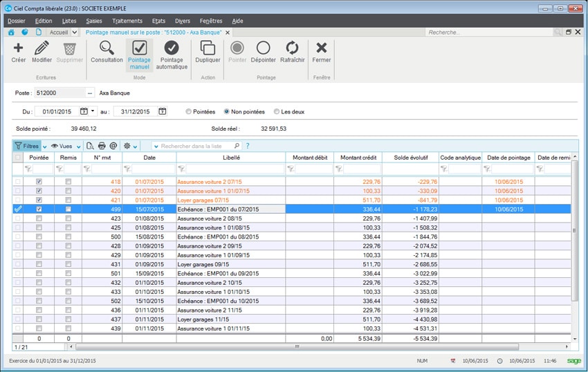
Task: Toggle the select-all checkbox in the table header
Action: (x=17, y=158)
